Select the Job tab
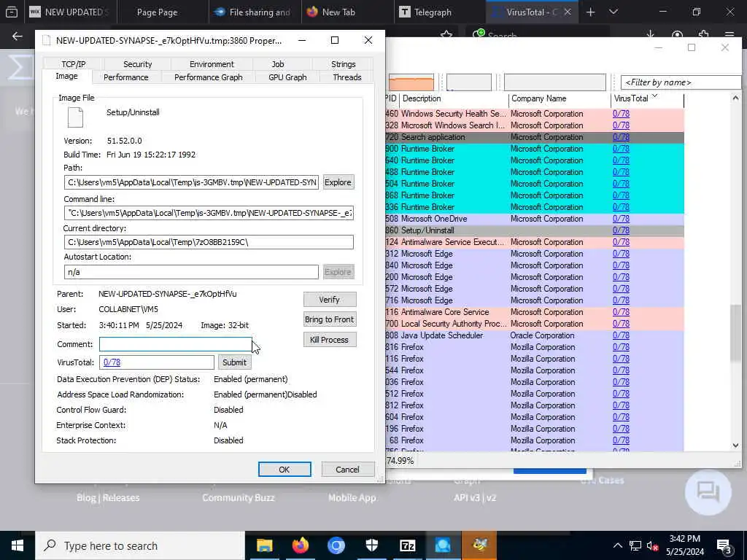747x560 pixels. pos(278,64)
